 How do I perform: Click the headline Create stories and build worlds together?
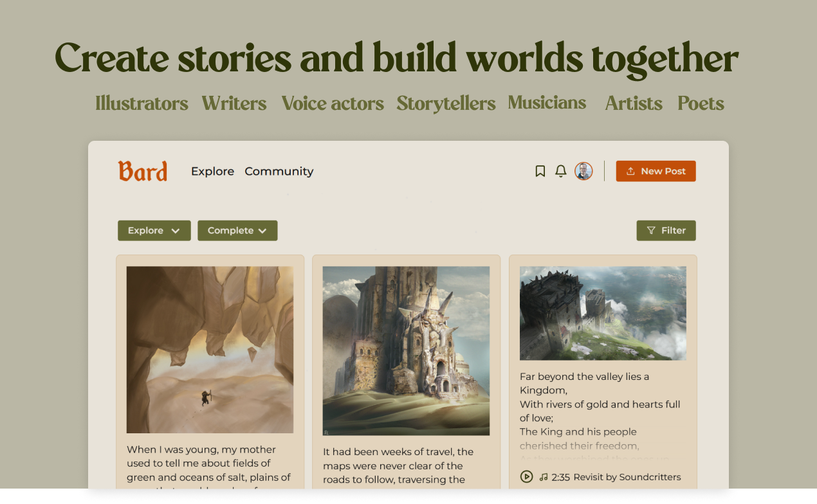click(x=396, y=59)
